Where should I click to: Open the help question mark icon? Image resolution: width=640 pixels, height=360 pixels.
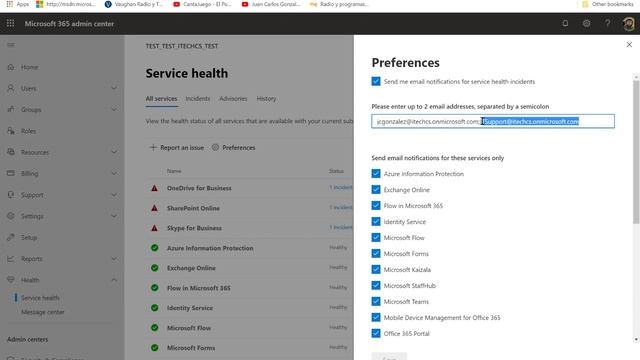point(607,23)
